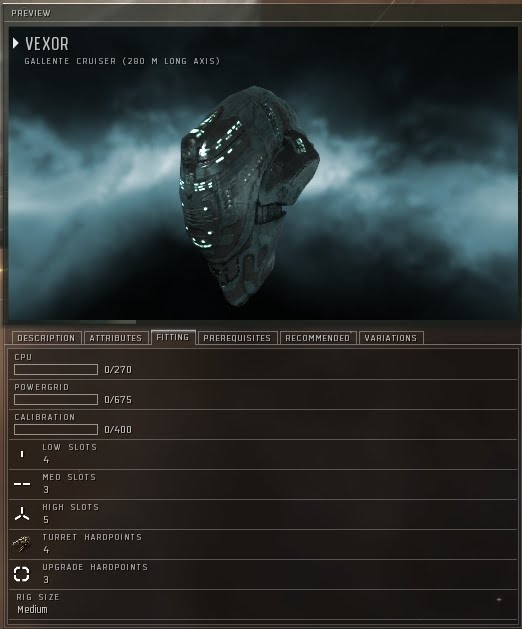The height and width of the screenshot is (629, 522).
Task: Switch to the Recommended tab
Action: (x=317, y=338)
